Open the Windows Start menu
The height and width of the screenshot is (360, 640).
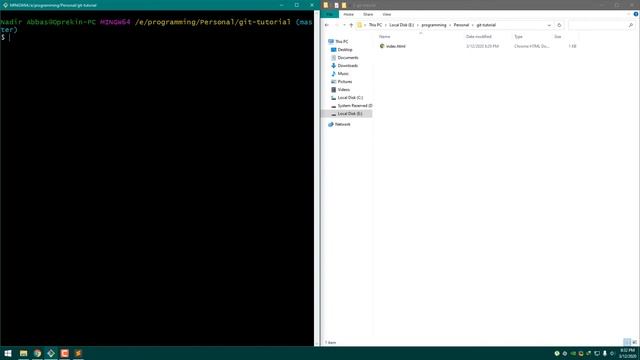tap(8, 353)
